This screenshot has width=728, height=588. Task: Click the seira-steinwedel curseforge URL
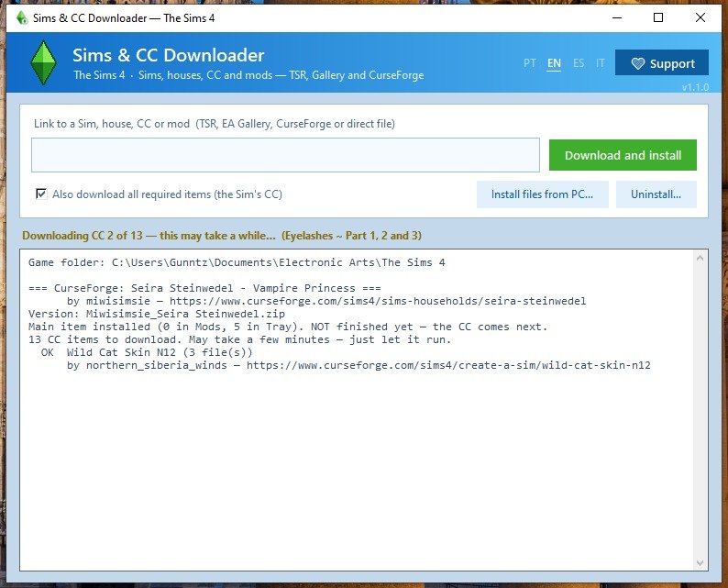click(x=378, y=301)
